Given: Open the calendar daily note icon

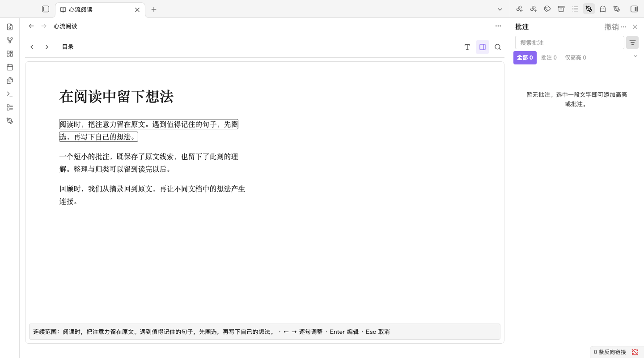Looking at the screenshot, I should (x=10, y=67).
